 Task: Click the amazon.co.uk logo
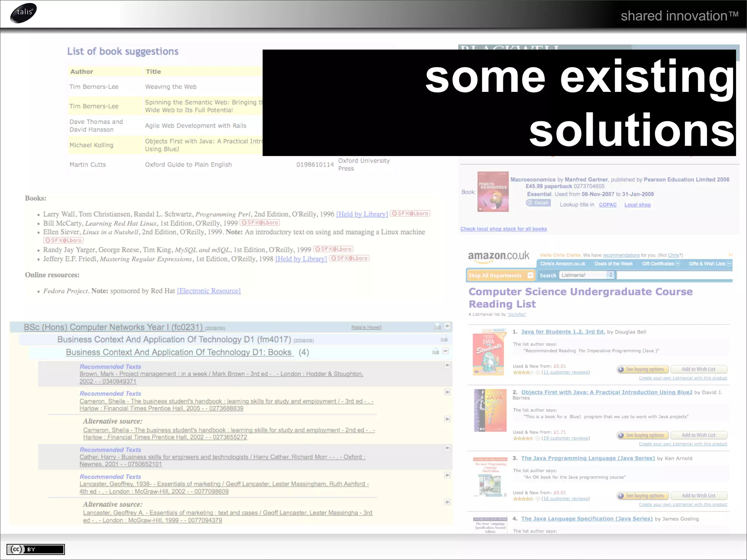tap(499, 256)
